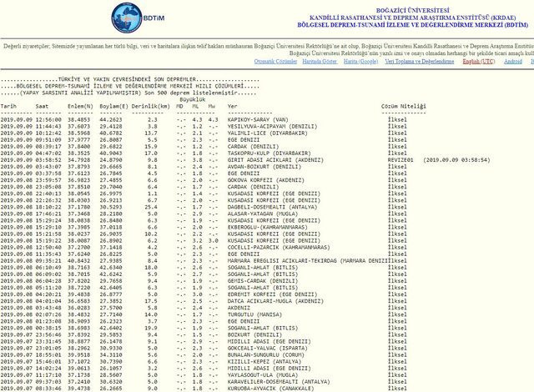Click the AVDAN-BOZKURT (DENIZLI) location
Image resolution: width=534 pixels, height=392 pixels.
(264, 167)
